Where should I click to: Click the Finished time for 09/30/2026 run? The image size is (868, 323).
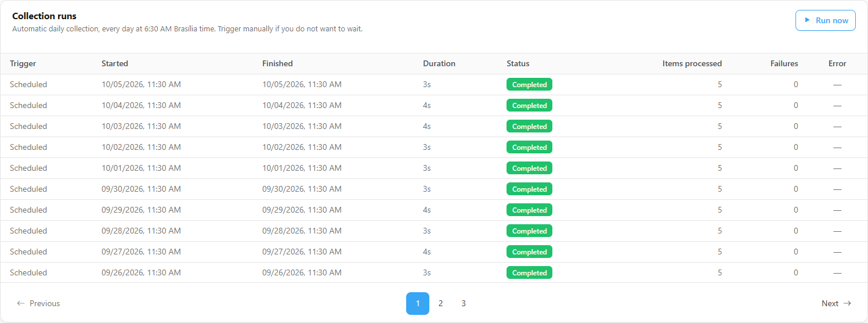pos(302,189)
